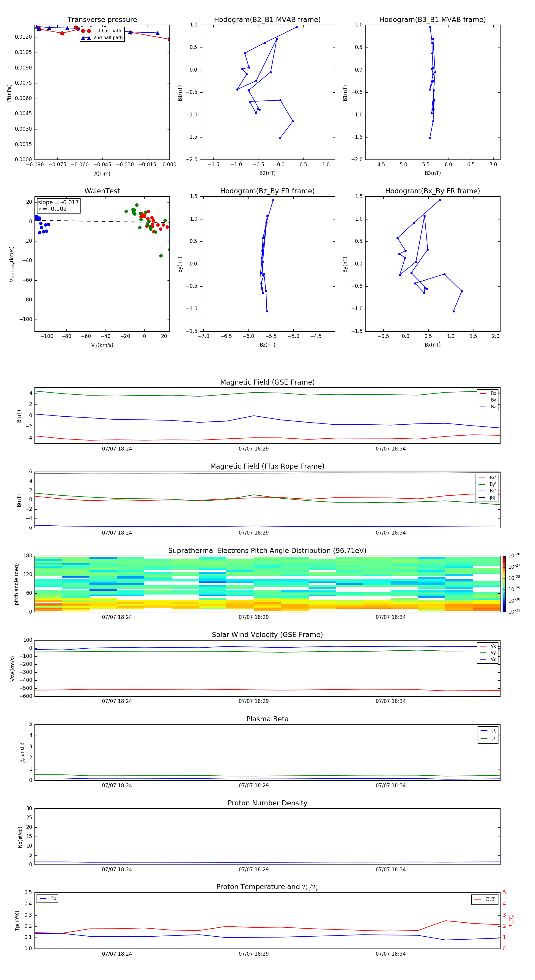This screenshot has height=980, width=535.
Task: Click the 'Vx' legend entry in velocity panel
Action: click(488, 646)
